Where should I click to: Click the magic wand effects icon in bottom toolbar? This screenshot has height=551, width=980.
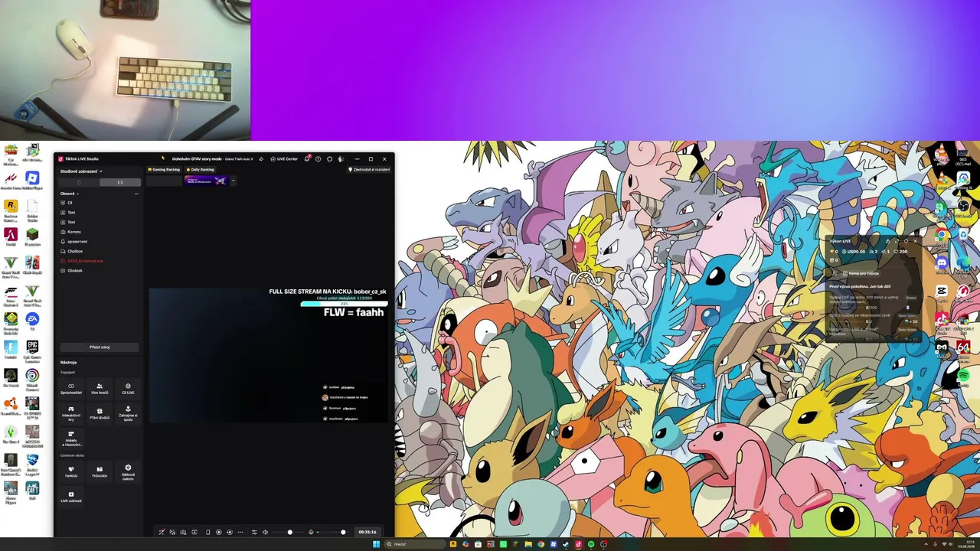pos(162,532)
